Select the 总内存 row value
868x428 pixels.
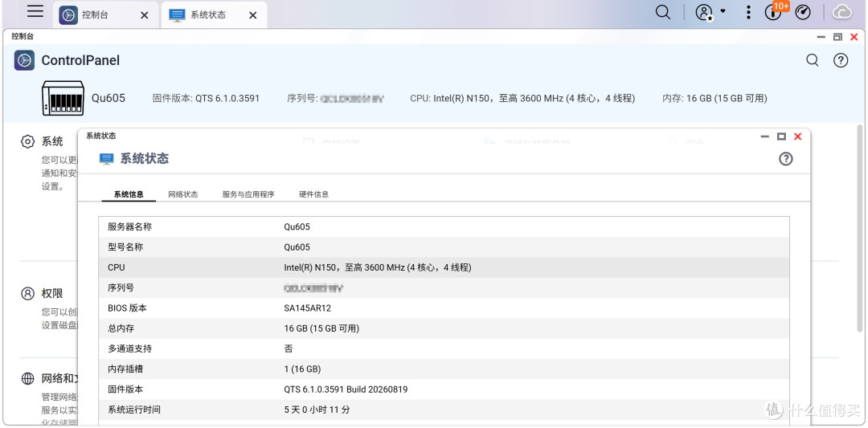321,328
